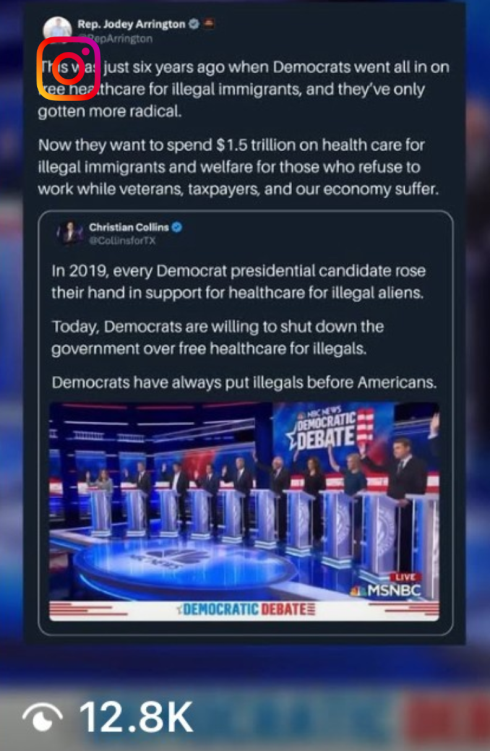Open the Democratic debate stage photo
The width and height of the screenshot is (490, 751).
coord(244,512)
